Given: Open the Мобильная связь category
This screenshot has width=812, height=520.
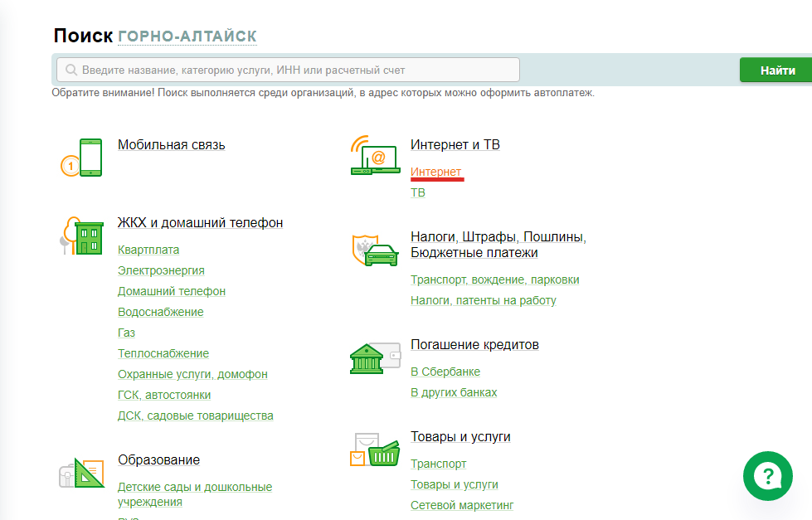Looking at the screenshot, I should [172, 145].
